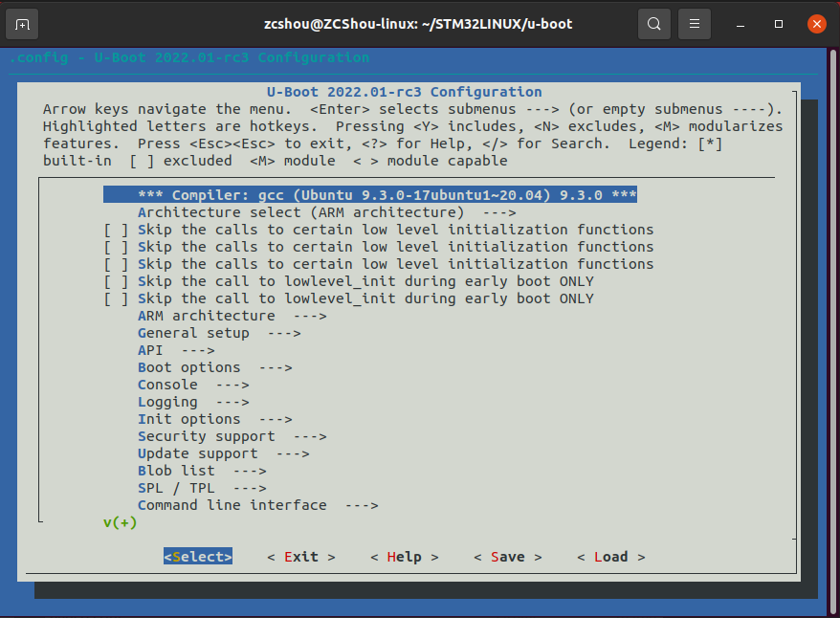Open the Update support submenu
This screenshot has width=840, height=618.
[223, 453]
